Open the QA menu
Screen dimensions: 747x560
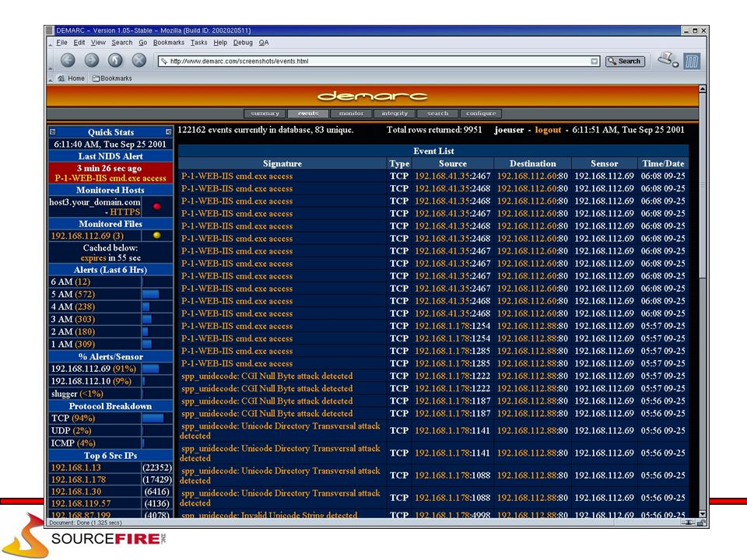264,42
